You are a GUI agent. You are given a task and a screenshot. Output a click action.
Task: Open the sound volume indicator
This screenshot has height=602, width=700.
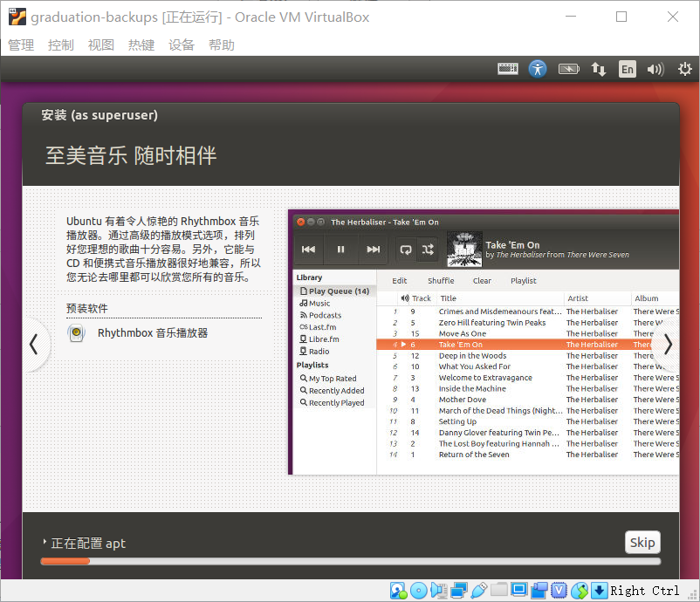[655, 69]
